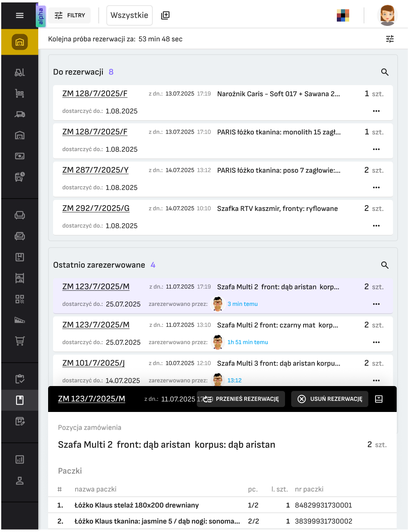
Task: Open the chart report sidebar icon
Action: [x=20, y=459]
